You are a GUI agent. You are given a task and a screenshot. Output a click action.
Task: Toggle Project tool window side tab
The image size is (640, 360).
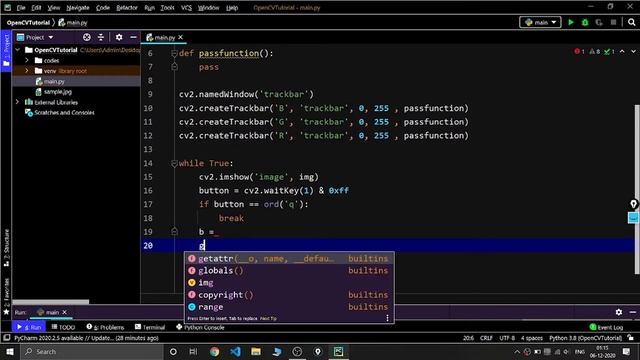click(6, 51)
